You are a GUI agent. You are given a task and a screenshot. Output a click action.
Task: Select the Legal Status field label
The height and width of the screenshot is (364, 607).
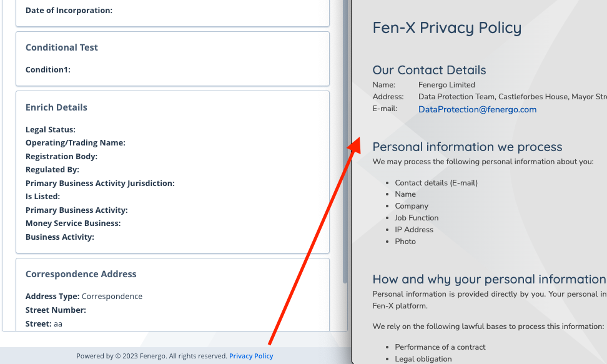pyautogui.click(x=51, y=130)
